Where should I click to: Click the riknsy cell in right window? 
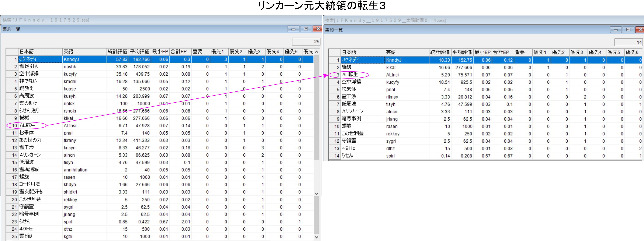407,97
